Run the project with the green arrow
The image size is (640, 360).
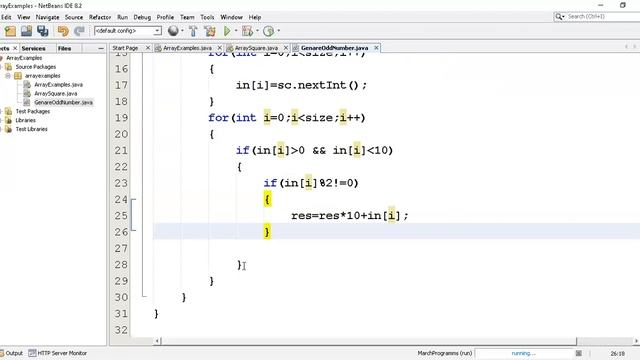click(x=227, y=31)
